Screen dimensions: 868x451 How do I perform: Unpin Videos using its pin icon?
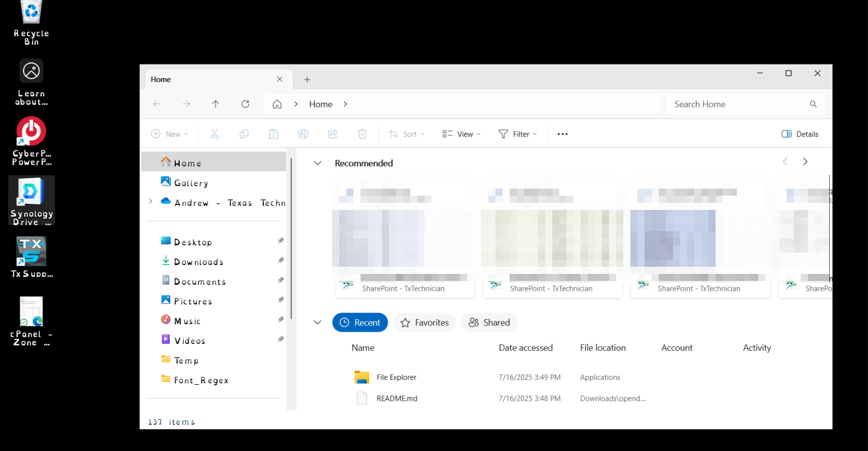tap(281, 339)
